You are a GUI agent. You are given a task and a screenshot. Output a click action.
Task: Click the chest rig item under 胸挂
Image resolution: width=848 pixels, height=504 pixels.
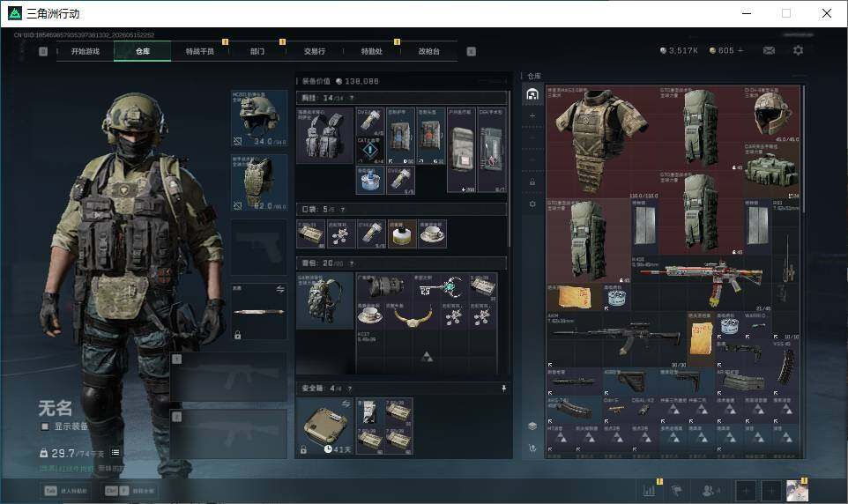[x=325, y=135]
